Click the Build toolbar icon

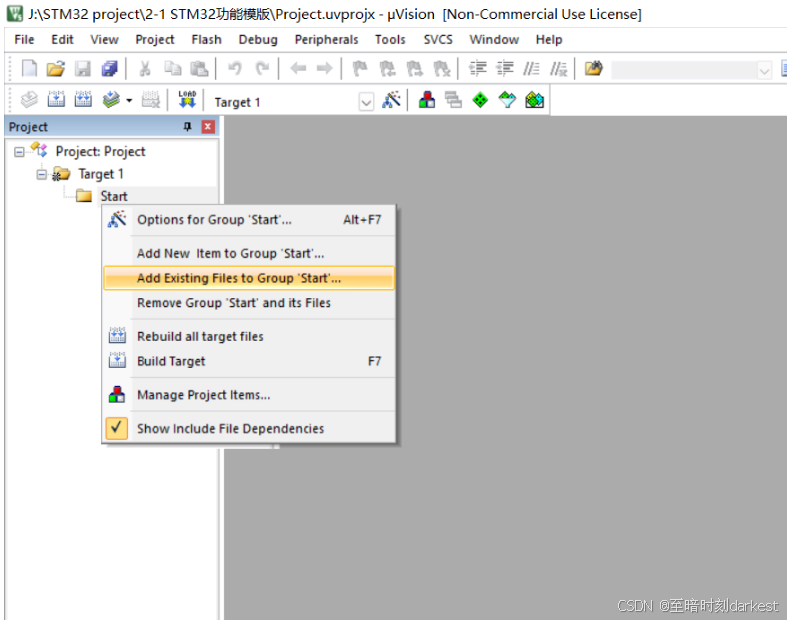tap(56, 99)
